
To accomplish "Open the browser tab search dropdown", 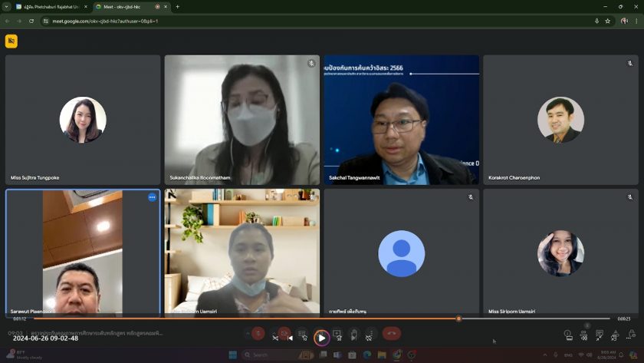I will [6, 6].
